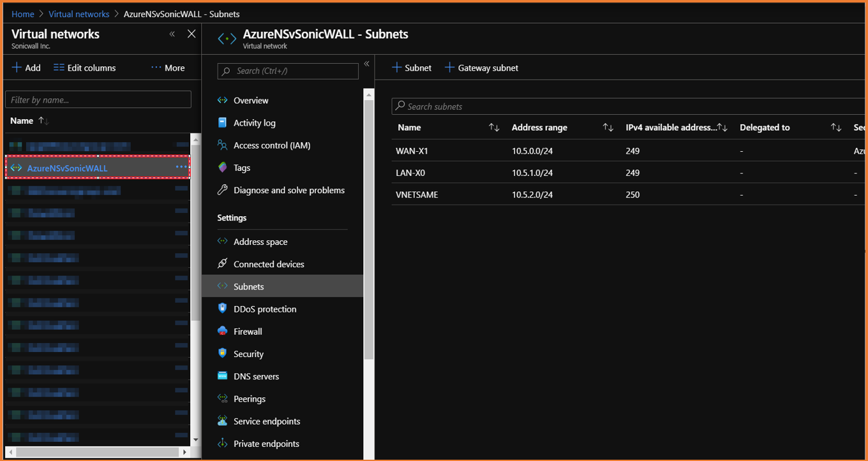Open Service endpoints settings
Viewport: 868px width, 461px height.
pyautogui.click(x=267, y=421)
